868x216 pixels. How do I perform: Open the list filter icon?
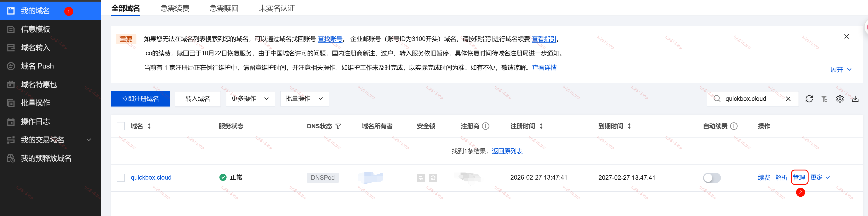(x=824, y=99)
